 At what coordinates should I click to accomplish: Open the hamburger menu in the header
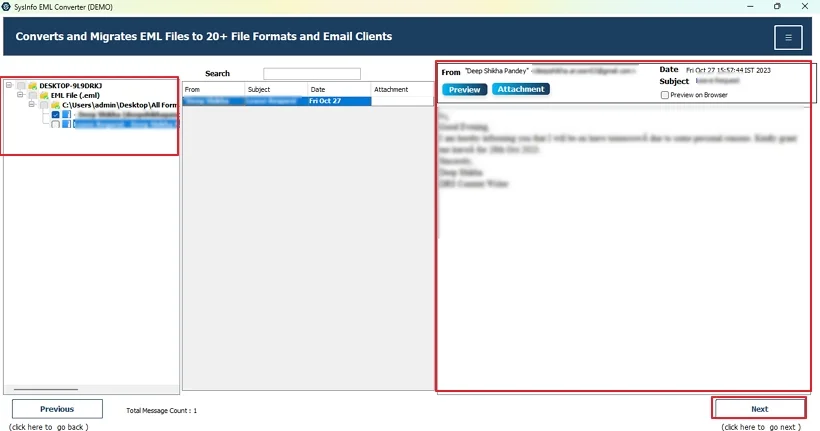[x=788, y=38]
